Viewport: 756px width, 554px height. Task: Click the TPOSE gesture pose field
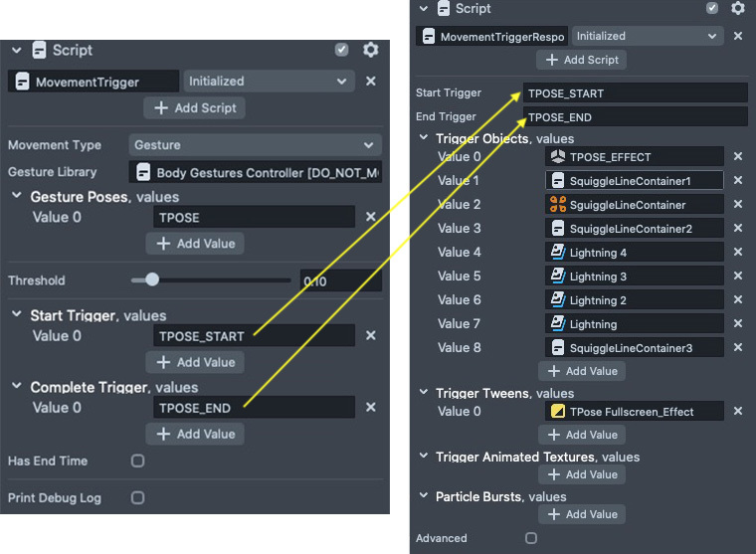pyautogui.click(x=254, y=217)
